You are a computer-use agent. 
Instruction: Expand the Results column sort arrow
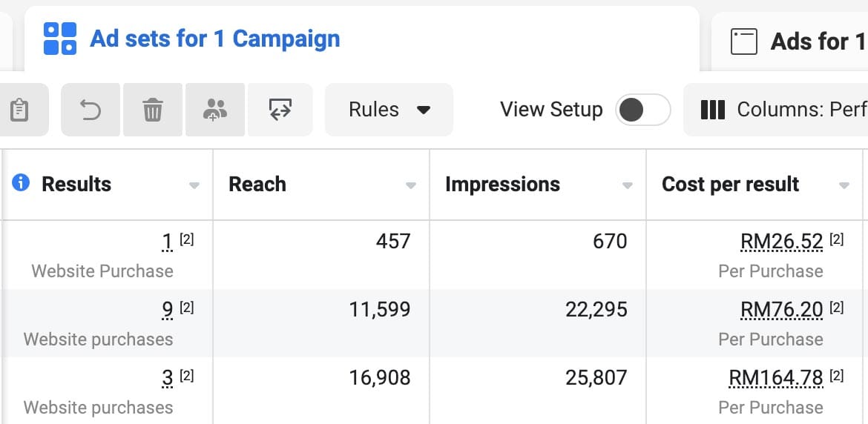coord(194,186)
